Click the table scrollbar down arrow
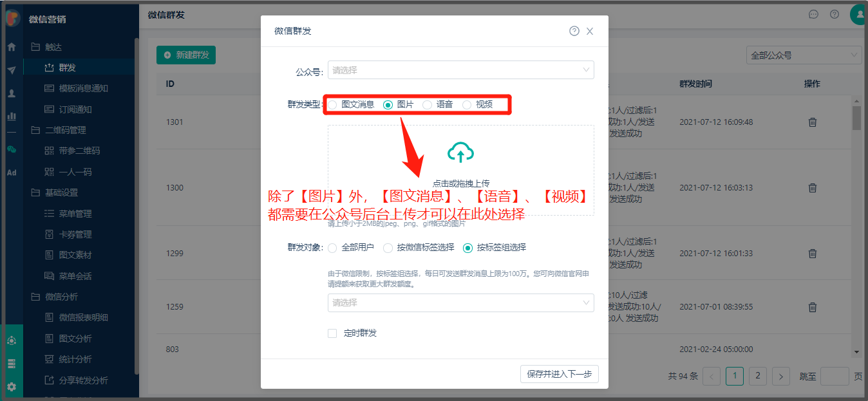The width and height of the screenshot is (868, 401). 856,352
